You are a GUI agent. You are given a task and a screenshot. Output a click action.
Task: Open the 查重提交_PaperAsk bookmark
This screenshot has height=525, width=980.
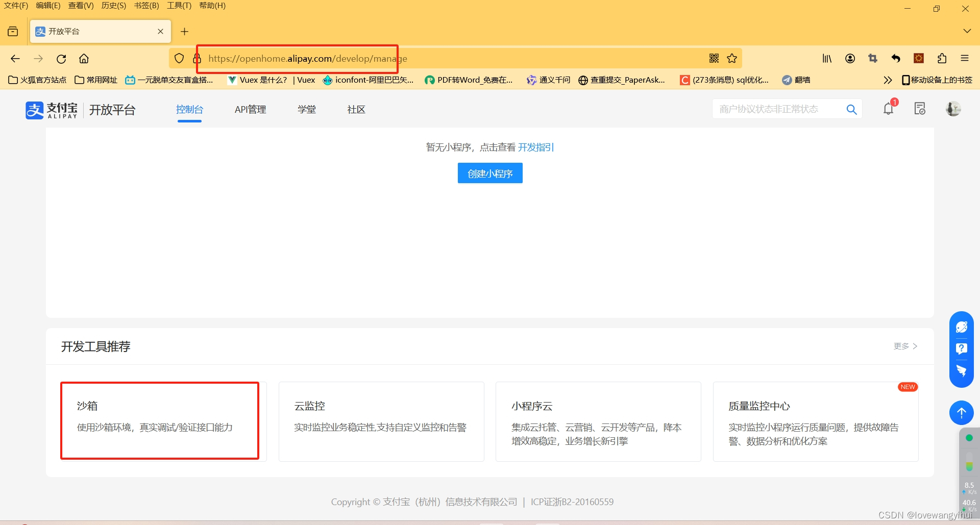pos(622,80)
